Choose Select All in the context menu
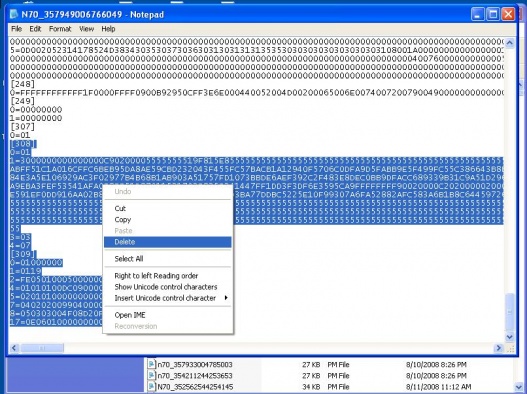527x394 pixels. coord(167,259)
